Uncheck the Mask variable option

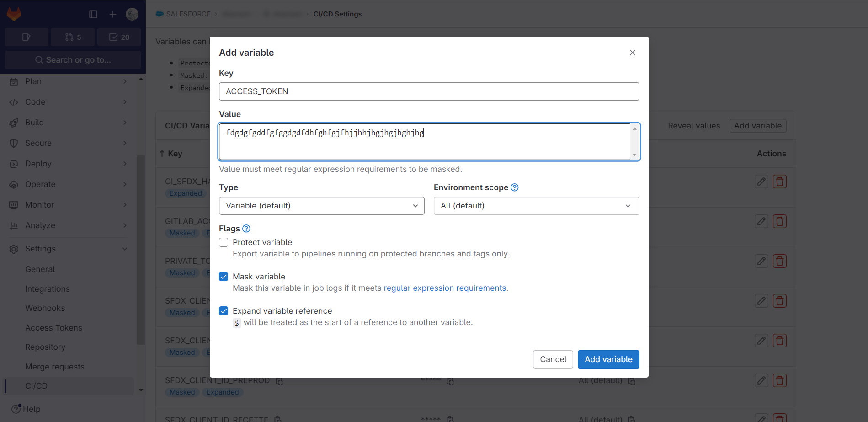point(224,276)
